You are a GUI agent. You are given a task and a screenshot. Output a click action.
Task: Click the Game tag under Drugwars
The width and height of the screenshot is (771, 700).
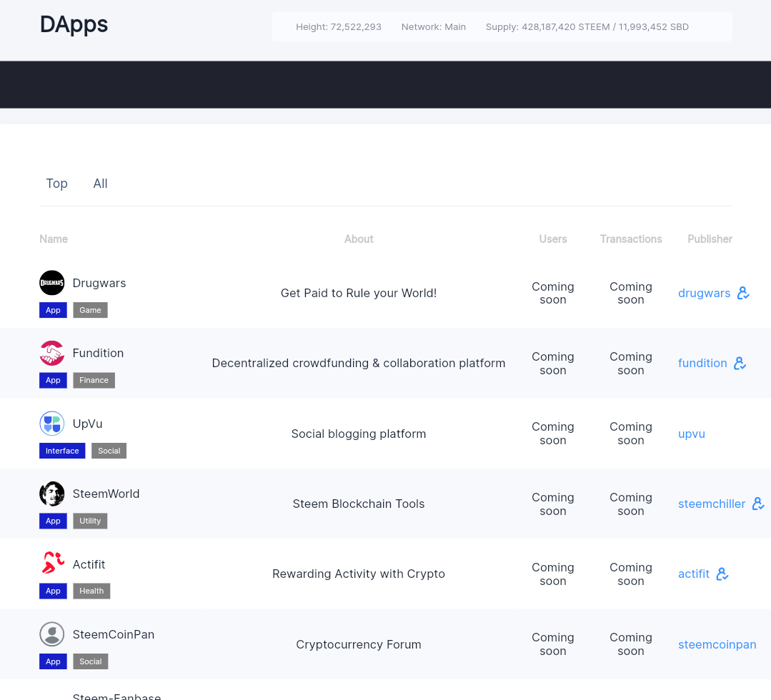[x=91, y=310]
